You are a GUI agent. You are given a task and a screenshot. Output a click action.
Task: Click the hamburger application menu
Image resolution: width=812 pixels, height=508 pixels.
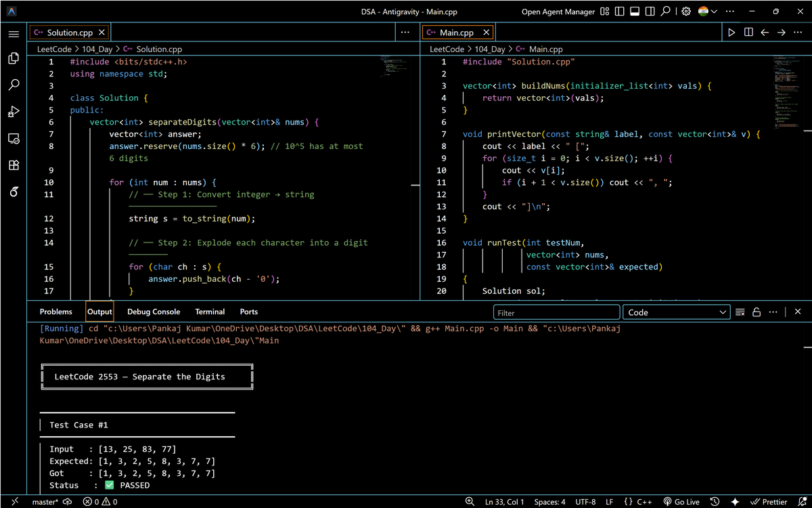[x=14, y=33]
